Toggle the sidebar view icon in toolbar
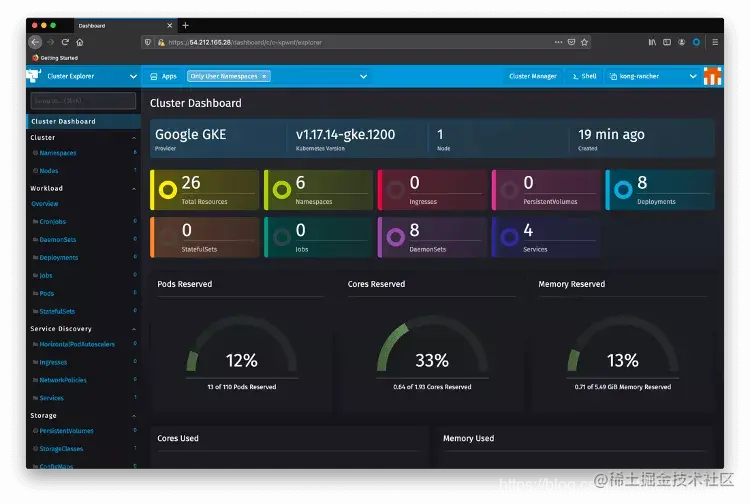This screenshot has height=504, width=750. coord(667,42)
